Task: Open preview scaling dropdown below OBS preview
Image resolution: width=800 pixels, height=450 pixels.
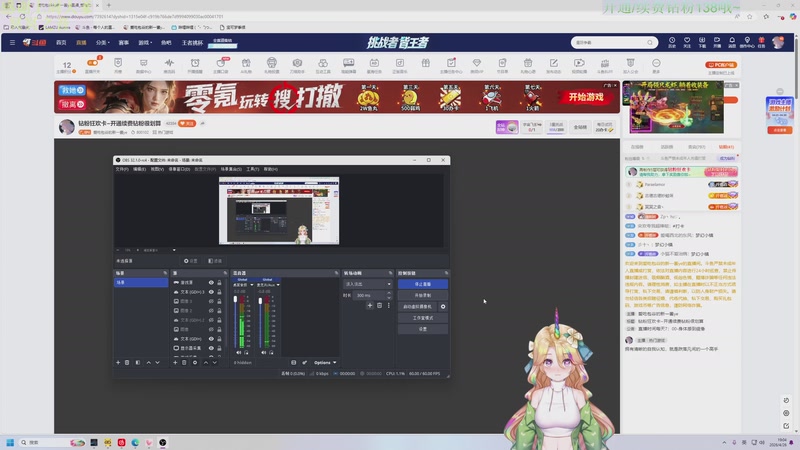Action: (x=174, y=250)
